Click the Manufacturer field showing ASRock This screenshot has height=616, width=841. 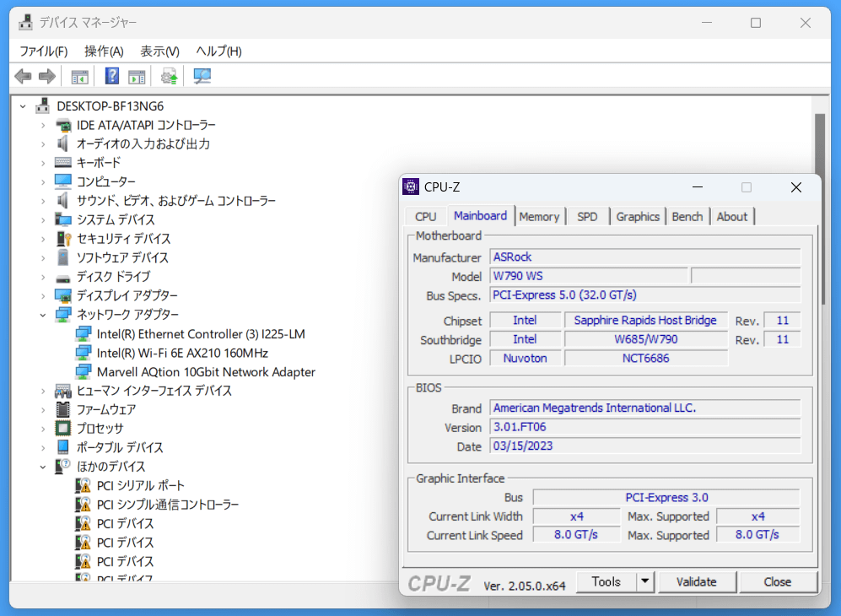(645, 257)
